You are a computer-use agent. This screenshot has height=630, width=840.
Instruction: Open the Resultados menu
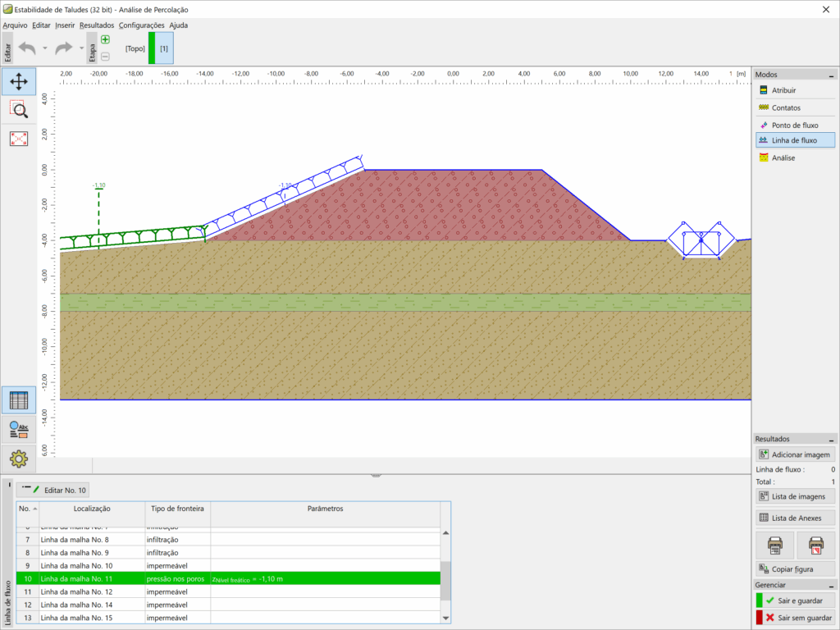[97, 25]
